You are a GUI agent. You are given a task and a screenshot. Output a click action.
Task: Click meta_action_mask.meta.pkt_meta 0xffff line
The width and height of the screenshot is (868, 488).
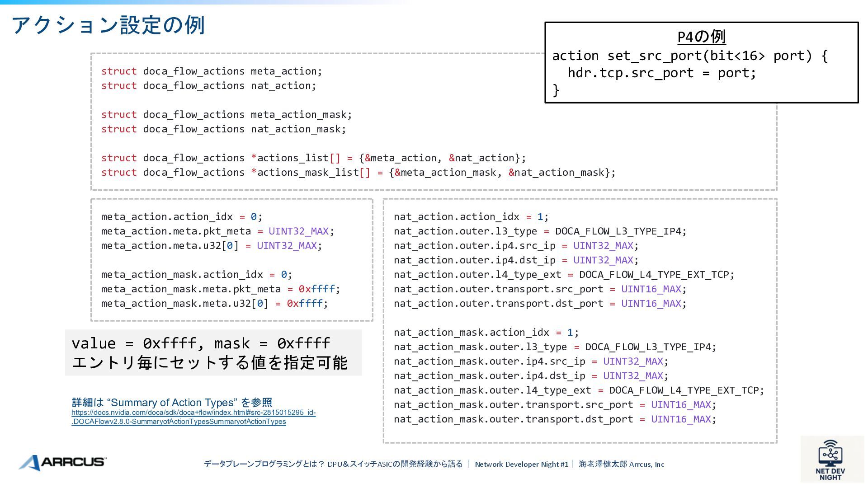click(220, 289)
